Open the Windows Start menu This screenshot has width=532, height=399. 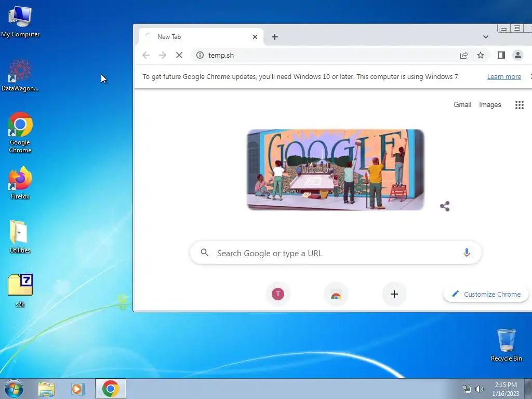(x=14, y=389)
